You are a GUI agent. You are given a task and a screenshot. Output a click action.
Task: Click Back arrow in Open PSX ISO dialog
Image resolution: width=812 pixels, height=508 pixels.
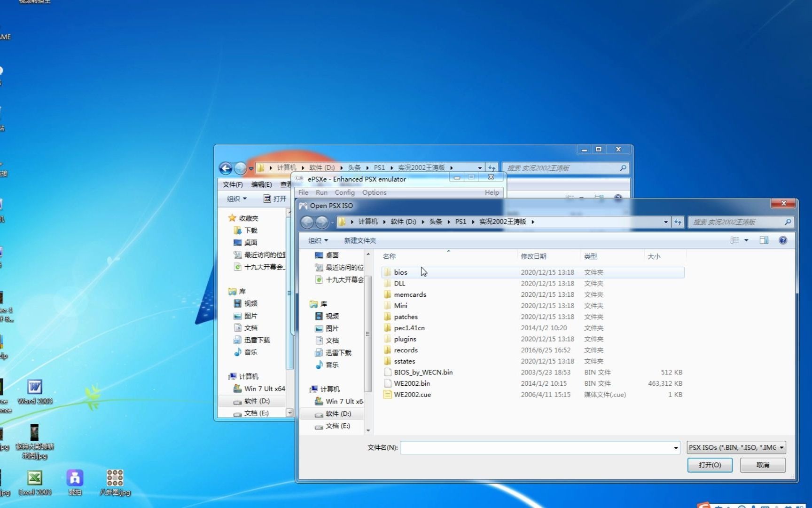click(x=307, y=222)
